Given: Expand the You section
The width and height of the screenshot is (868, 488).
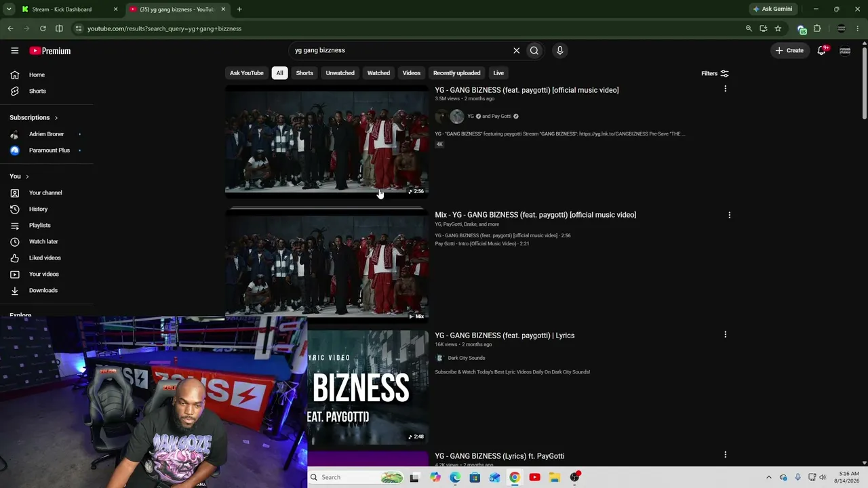Looking at the screenshot, I should [19, 176].
